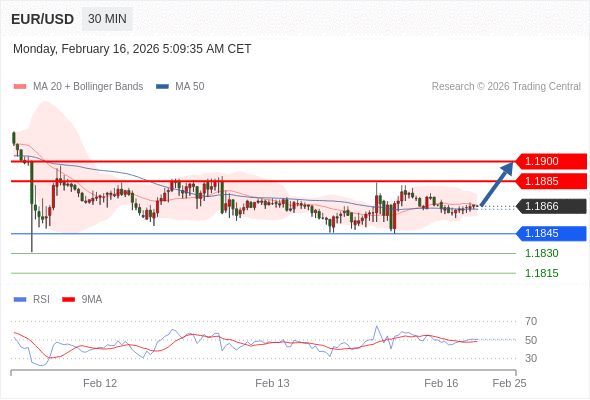Click the RSI legend swatch
The image size is (590, 400).
pyautogui.click(x=20, y=300)
